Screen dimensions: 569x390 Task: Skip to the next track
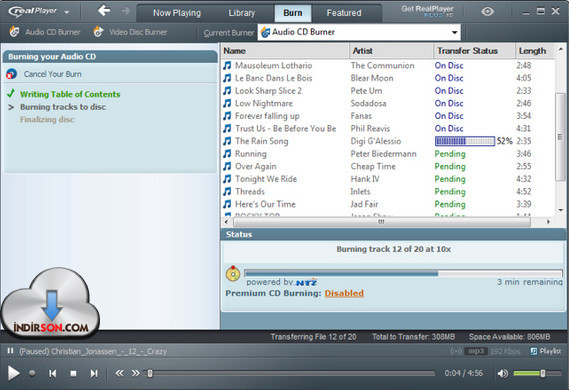94,373
